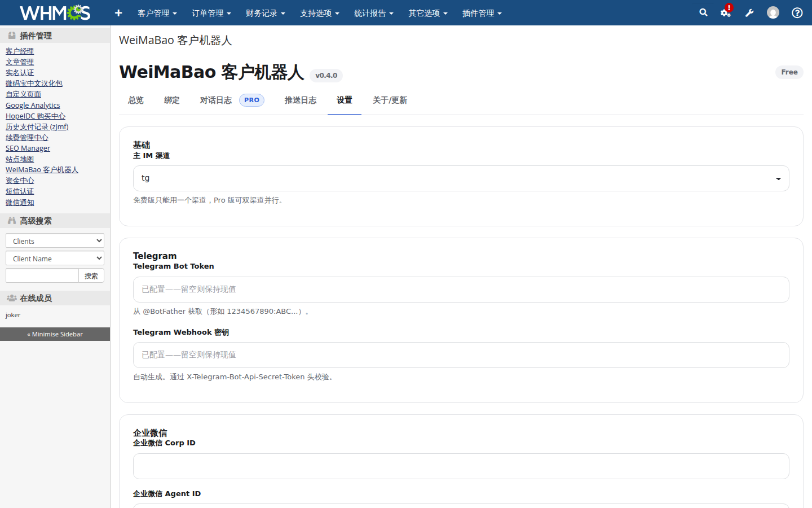Focus the advanced search text box

tap(42, 275)
